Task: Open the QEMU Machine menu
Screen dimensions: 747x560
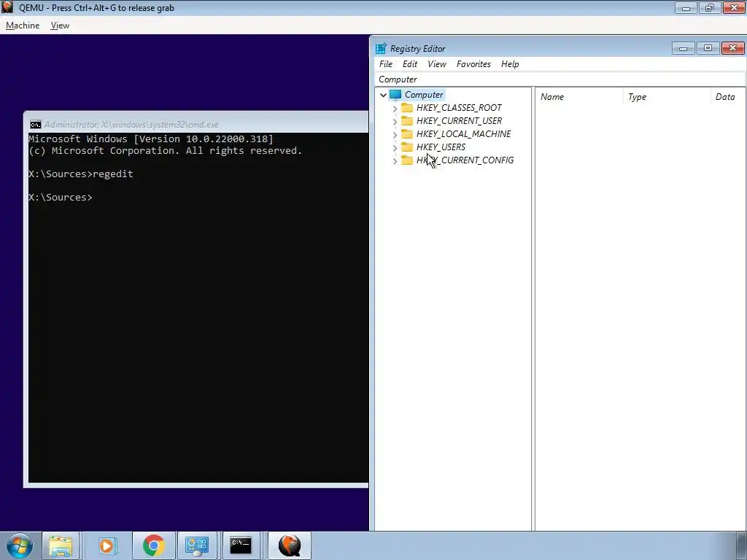Action: pyautogui.click(x=23, y=26)
